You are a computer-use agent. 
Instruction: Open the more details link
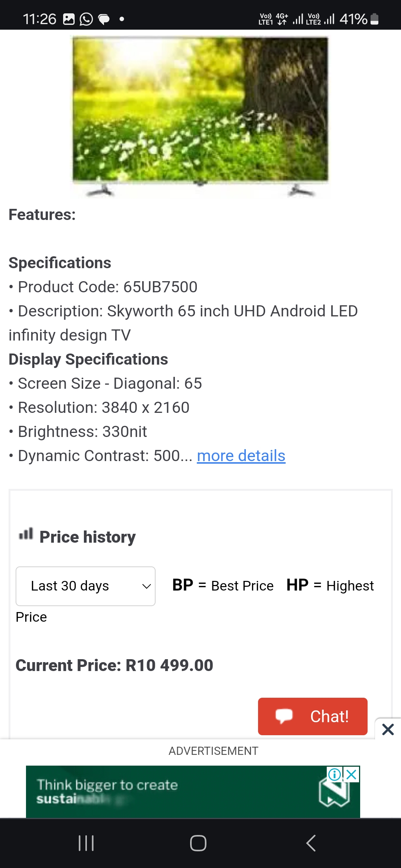pyautogui.click(x=241, y=456)
